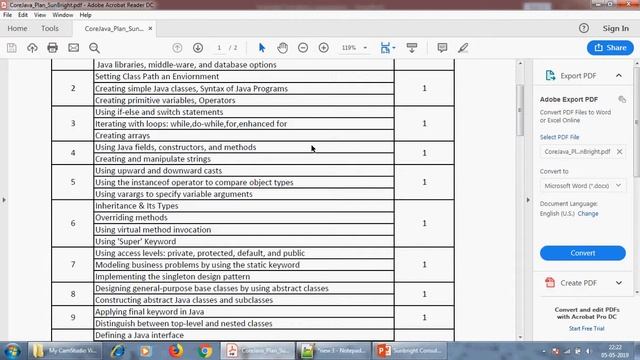
Task: Add a comment with speech bubble icon
Action: click(x=442, y=48)
